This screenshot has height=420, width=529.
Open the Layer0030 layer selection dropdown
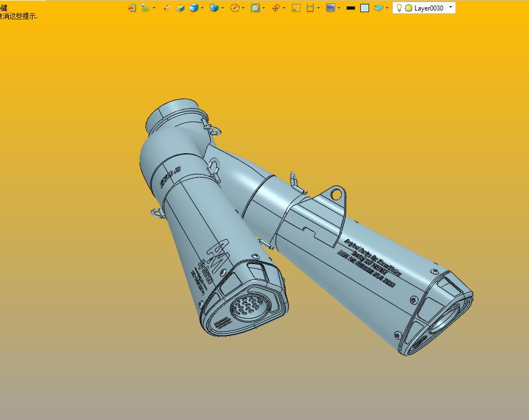tap(451, 7)
